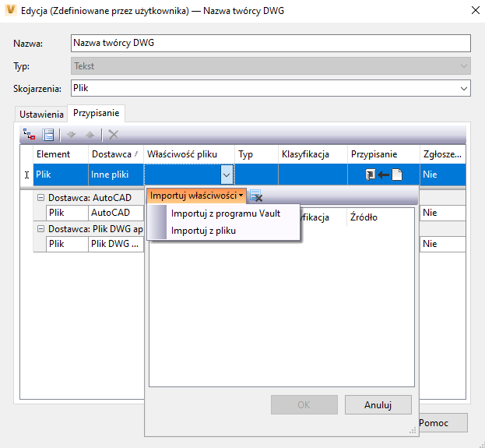Click the Klasyfikacja column header
Image resolution: width=485 pixels, height=448 pixels.
313,154
